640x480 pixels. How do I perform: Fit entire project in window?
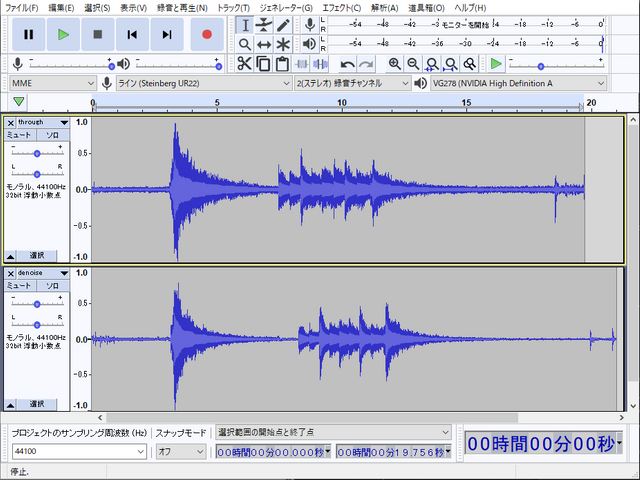451,64
